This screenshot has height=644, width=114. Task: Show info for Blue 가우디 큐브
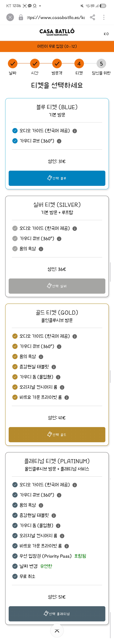click(59, 141)
